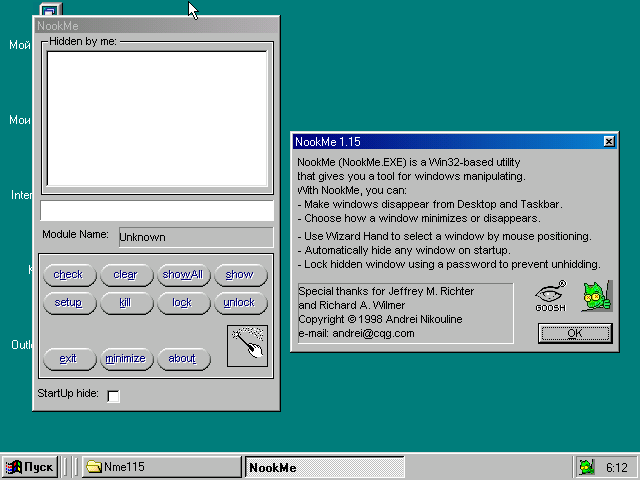This screenshot has height=480, width=640.
Task: Confirm the About dialog with OK
Action: (574, 333)
